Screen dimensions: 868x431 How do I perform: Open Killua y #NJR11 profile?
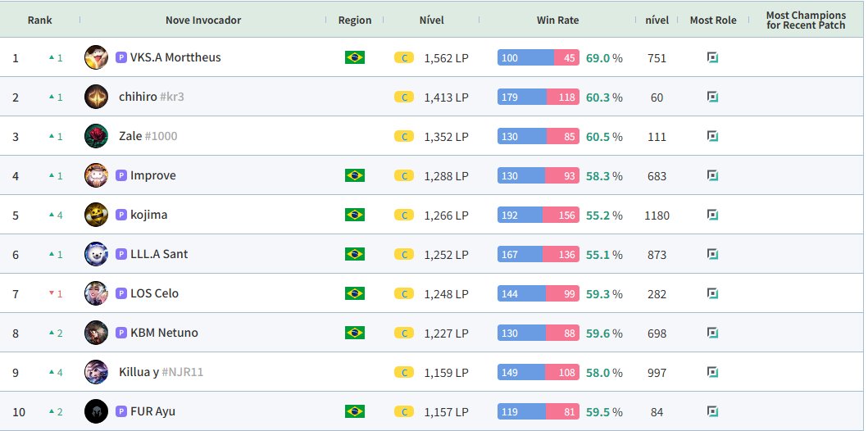(x=161, y=372)
